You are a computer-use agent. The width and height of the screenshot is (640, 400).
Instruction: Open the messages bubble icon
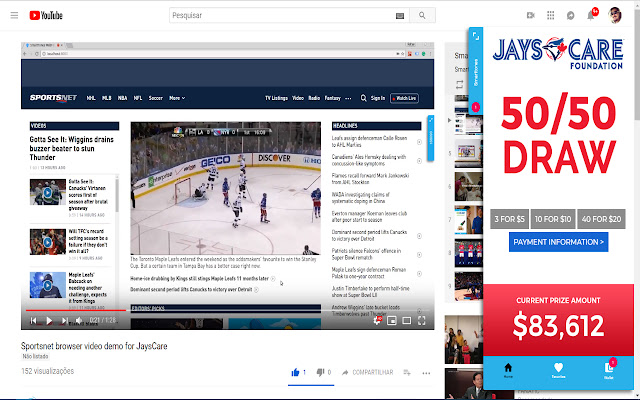(x=571, y=16)
